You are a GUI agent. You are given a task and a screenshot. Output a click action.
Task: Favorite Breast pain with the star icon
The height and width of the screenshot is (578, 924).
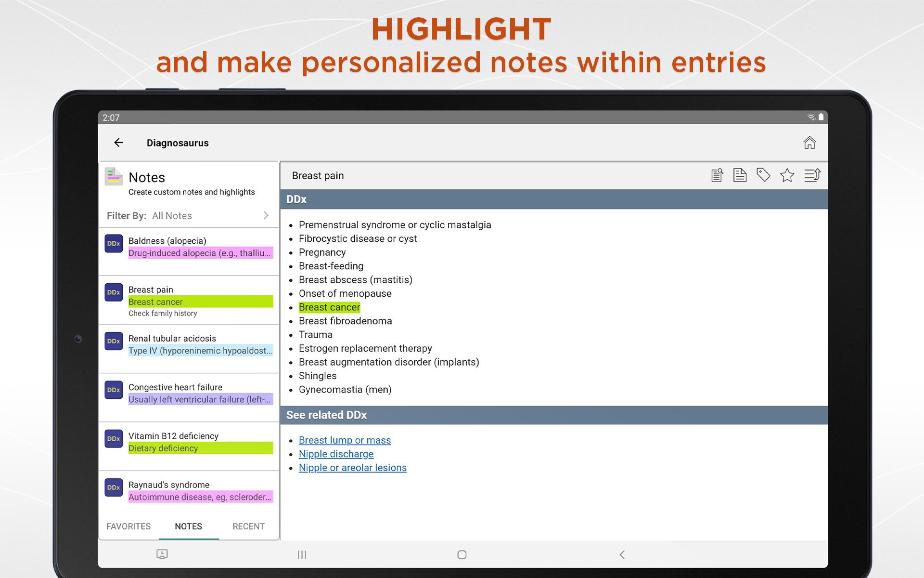tap(787, 175)
